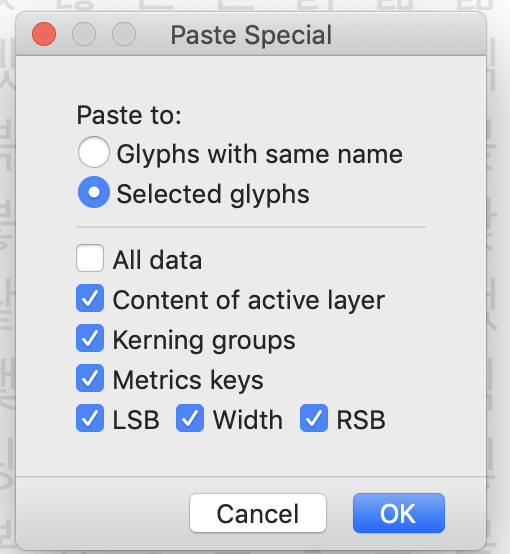Disable the "Metrics keys" checkbox
The height and width of the screenshot is (554, 510).
(90, 378)
